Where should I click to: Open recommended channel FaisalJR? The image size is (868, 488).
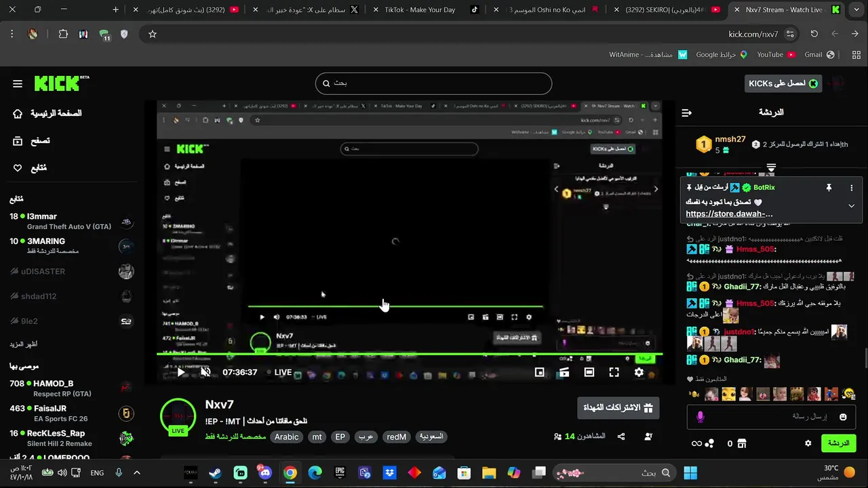[71, 413]
